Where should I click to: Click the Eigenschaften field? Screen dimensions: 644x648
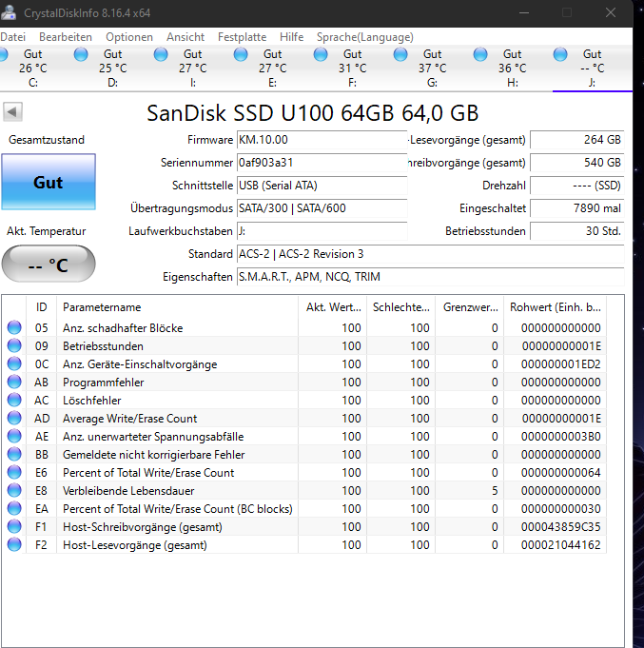(430, 277)
